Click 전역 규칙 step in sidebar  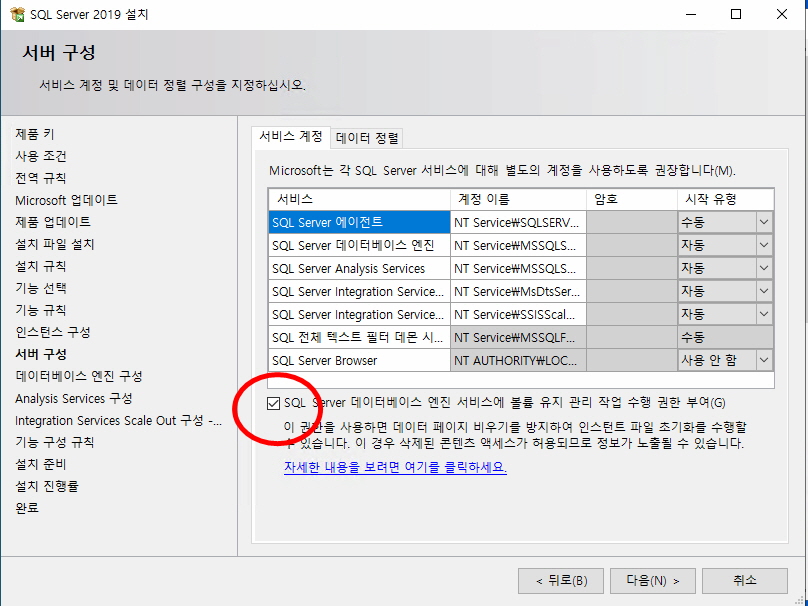(x=41, y=178)
